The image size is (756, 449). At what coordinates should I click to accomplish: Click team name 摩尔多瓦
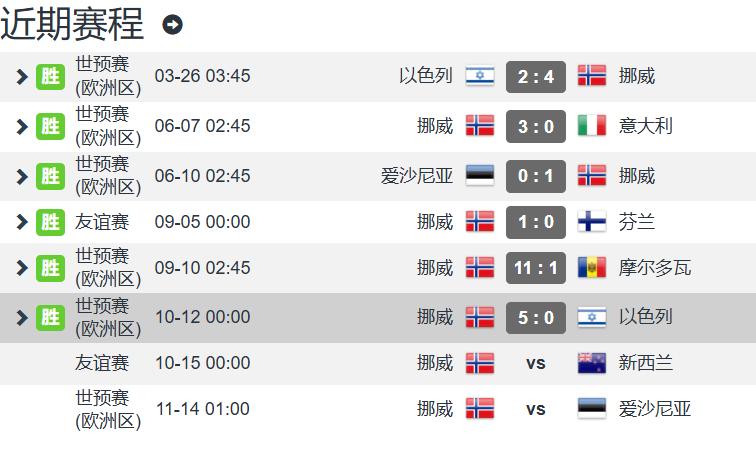(655, 268)
